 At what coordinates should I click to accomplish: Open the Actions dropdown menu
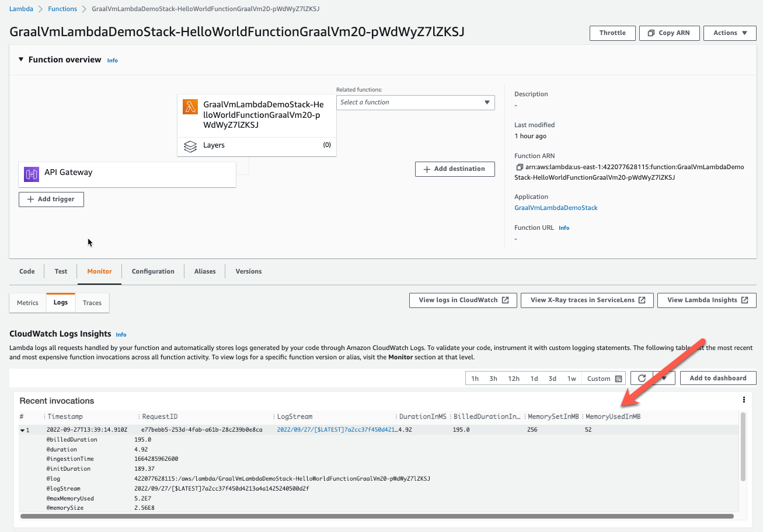click(730, 33)
